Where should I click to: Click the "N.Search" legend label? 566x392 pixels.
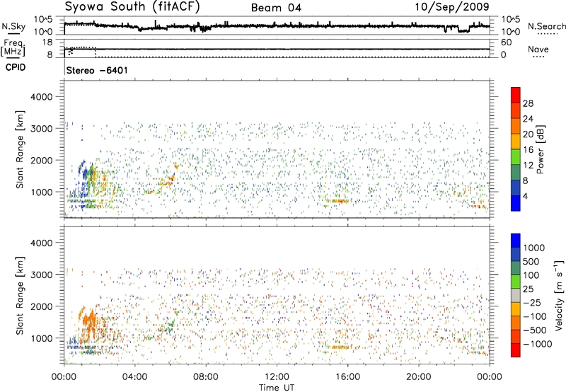(x=546, y=26)
